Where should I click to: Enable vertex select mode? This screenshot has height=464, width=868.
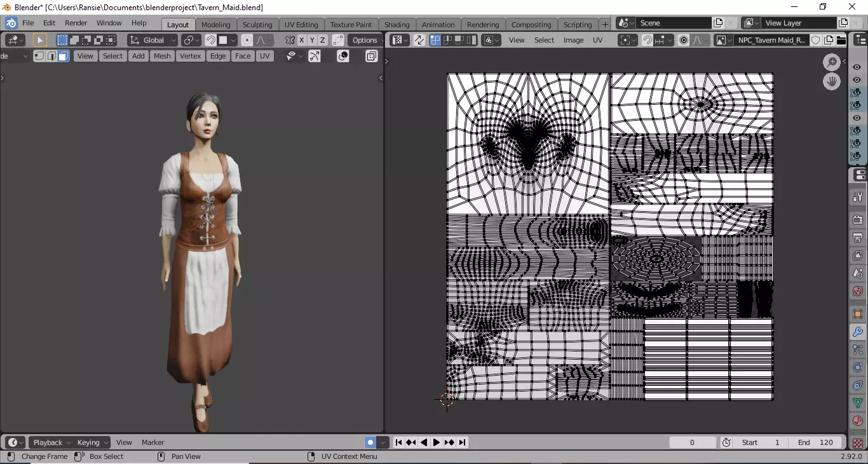[x=39, y=56]
